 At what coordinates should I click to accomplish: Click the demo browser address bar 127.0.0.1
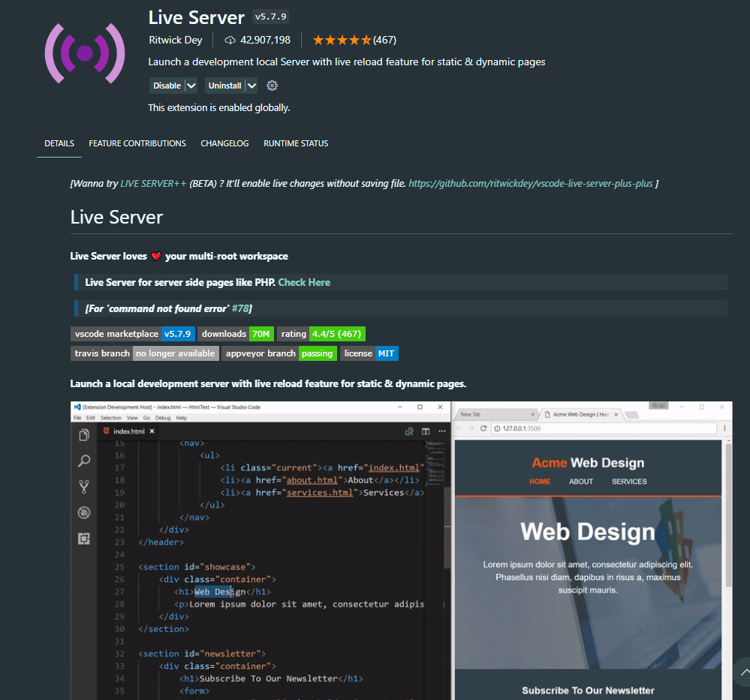coord(604,428)
